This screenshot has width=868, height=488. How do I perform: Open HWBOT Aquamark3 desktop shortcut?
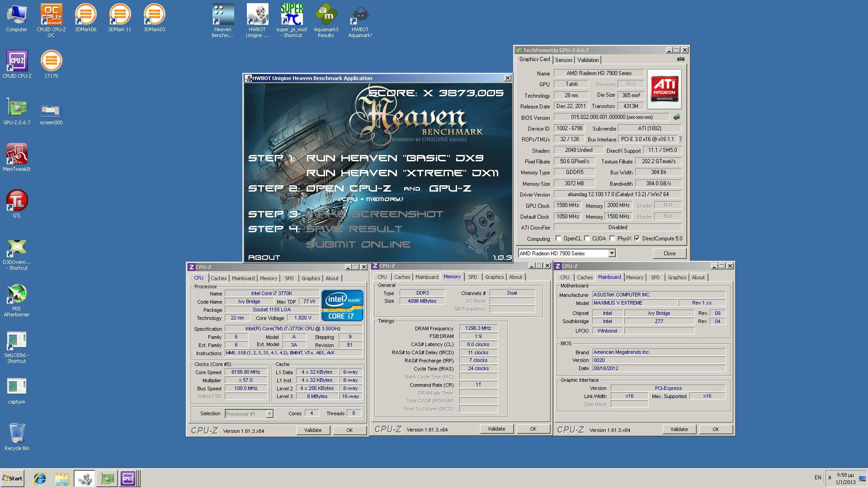click(x=360, y=20)
